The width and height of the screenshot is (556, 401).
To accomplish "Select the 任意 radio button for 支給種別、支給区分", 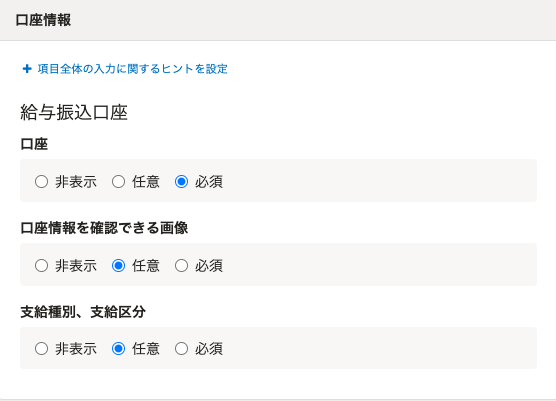I will coord(118,349).
